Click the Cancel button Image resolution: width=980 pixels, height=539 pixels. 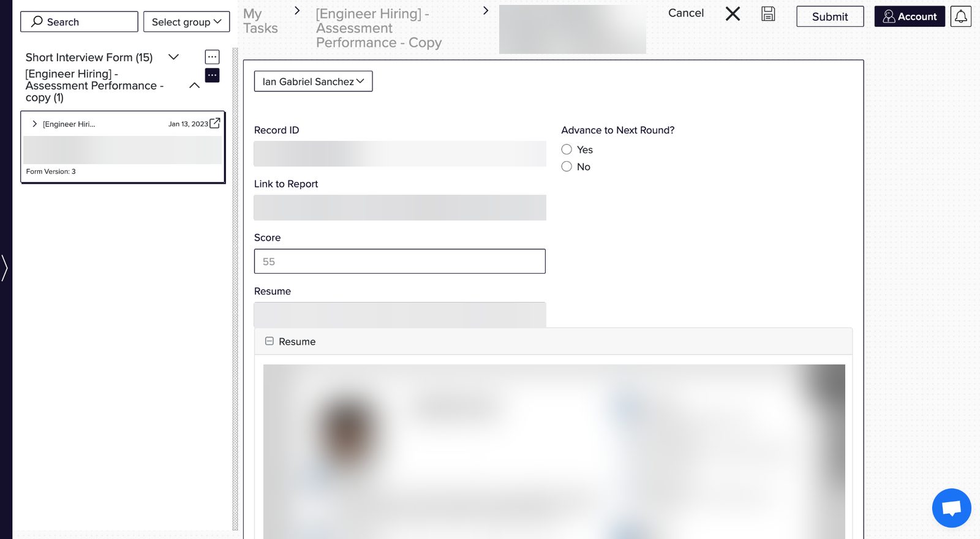click(686, 13)
